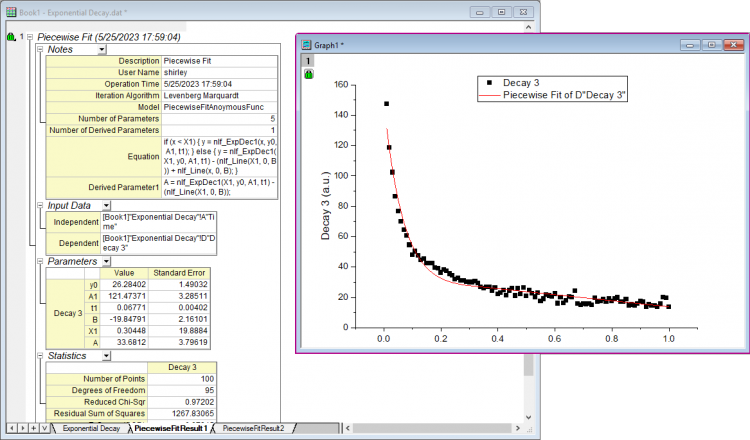Image resolution: width=750 pixels, height=440 pixels.
Task: Click the vertical scrollbar up arrow
Action: click(528, 27)
